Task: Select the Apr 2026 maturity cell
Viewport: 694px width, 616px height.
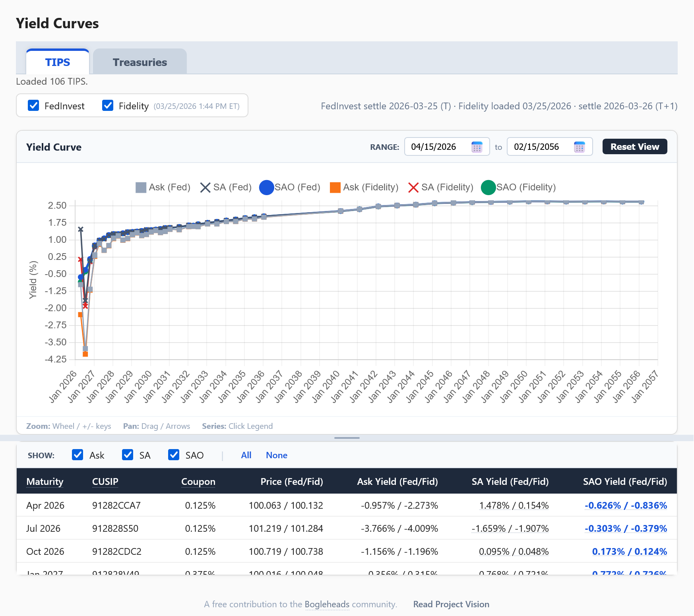Action: 45,505
